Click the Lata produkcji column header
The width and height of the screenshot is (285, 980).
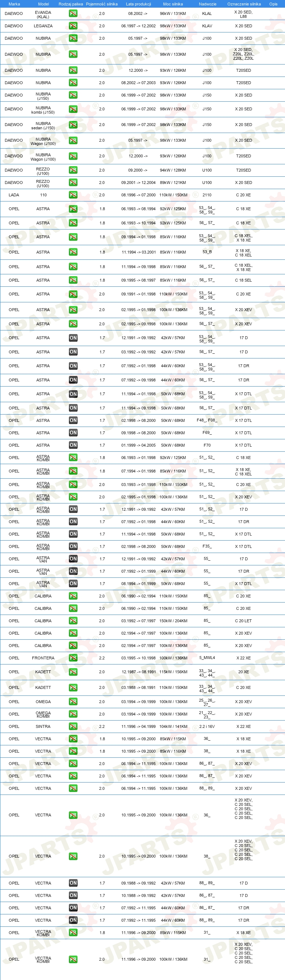138,4
